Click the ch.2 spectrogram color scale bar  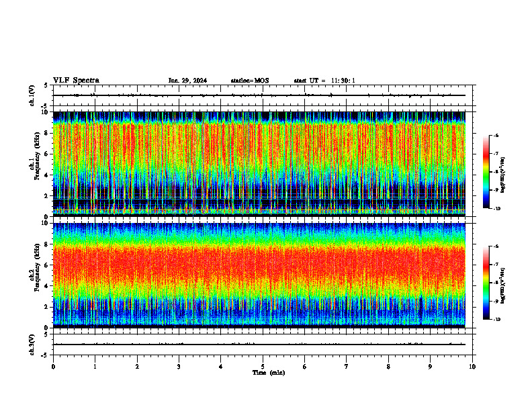click(486, 283)
